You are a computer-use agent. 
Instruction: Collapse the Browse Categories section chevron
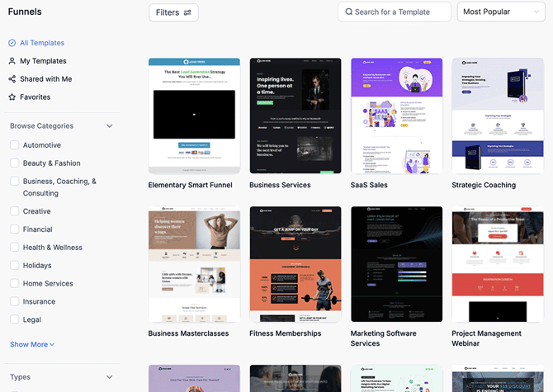pos(110,125)
